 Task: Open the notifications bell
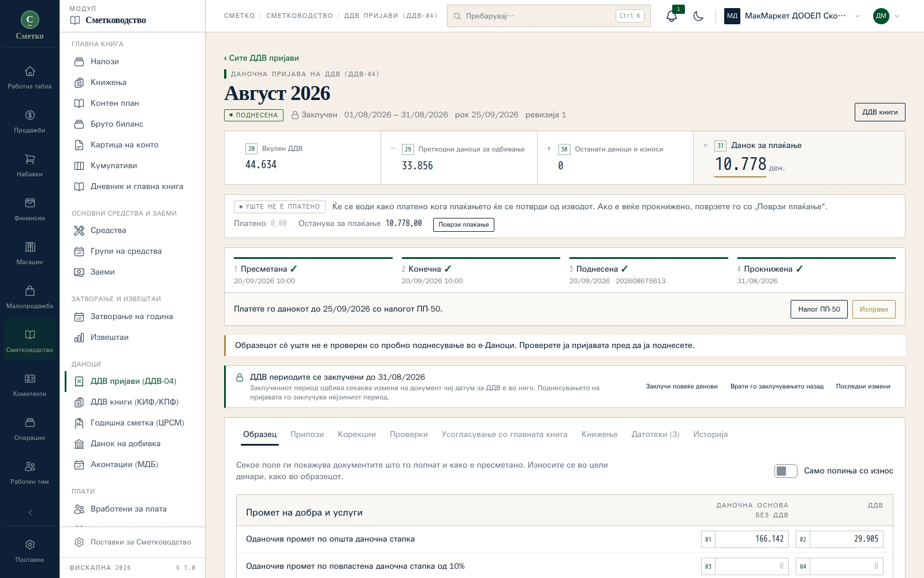point(672,16)
